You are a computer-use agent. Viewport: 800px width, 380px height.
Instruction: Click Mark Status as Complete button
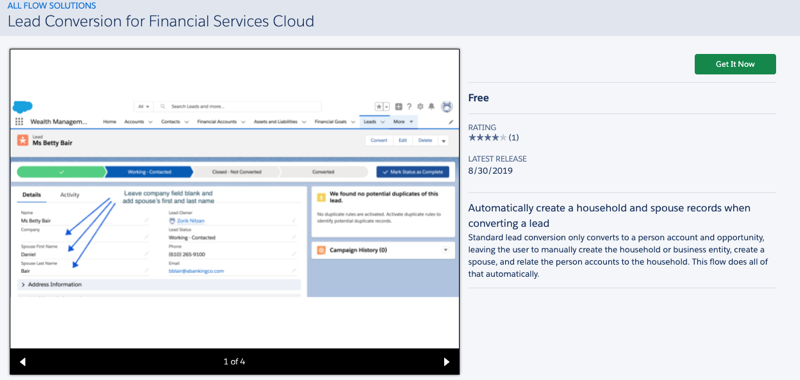click(x=413, y=172)
